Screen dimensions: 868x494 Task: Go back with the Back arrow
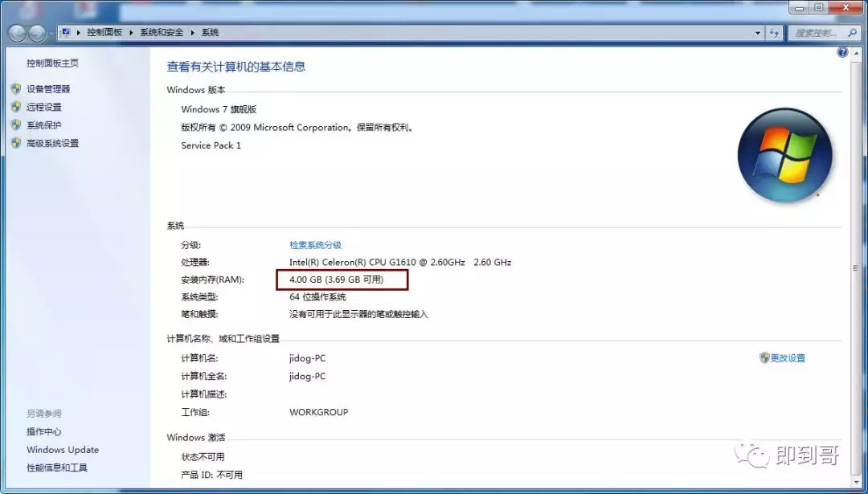point(17,34)
